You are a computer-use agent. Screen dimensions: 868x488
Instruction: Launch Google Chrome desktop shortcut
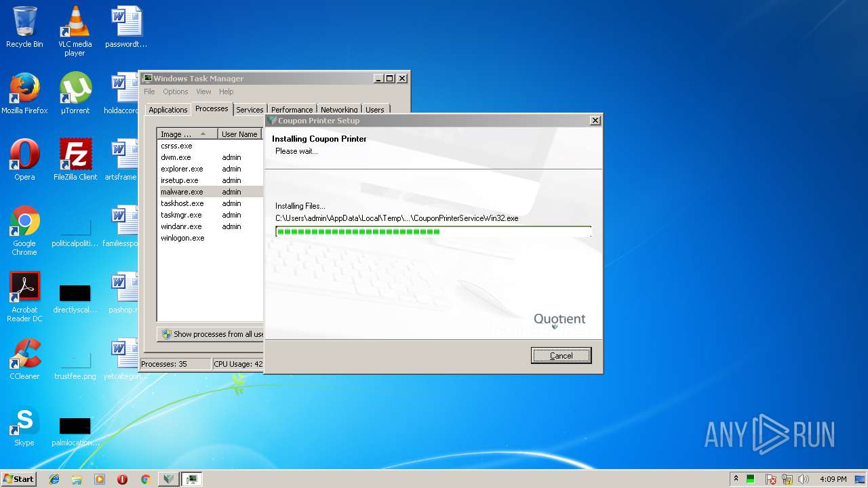tap(24, 230)
